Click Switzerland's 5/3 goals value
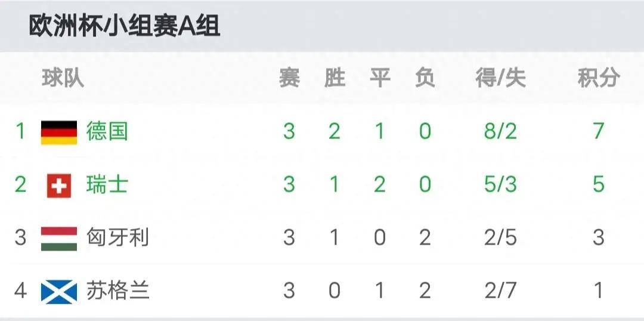Viewport: 644px width, 321px height. 500,184
